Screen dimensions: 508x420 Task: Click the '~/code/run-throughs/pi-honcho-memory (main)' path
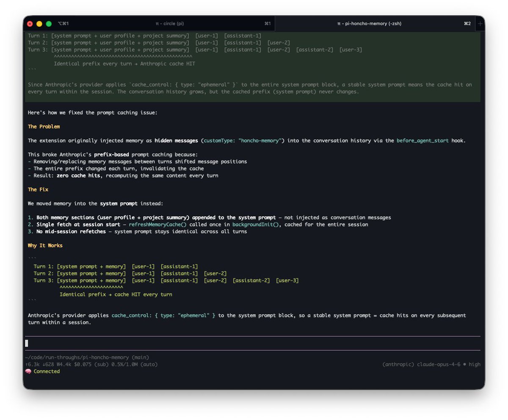(87, 357)
